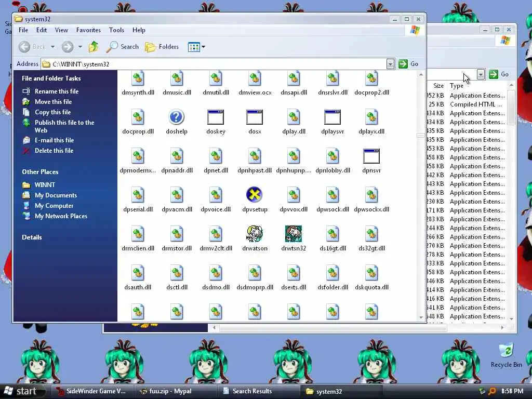Select the dpvoice.dll file icon

(216, 195)
